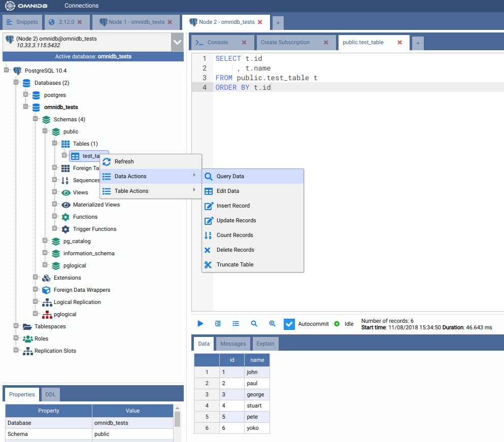Click the indent SQL icon in toolbar

pyautogui.click(x=218, y=324)
